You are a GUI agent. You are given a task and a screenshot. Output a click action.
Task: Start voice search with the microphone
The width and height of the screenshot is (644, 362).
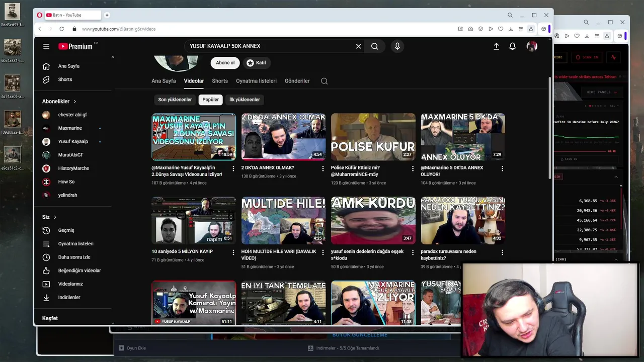(x=397, y=46)
